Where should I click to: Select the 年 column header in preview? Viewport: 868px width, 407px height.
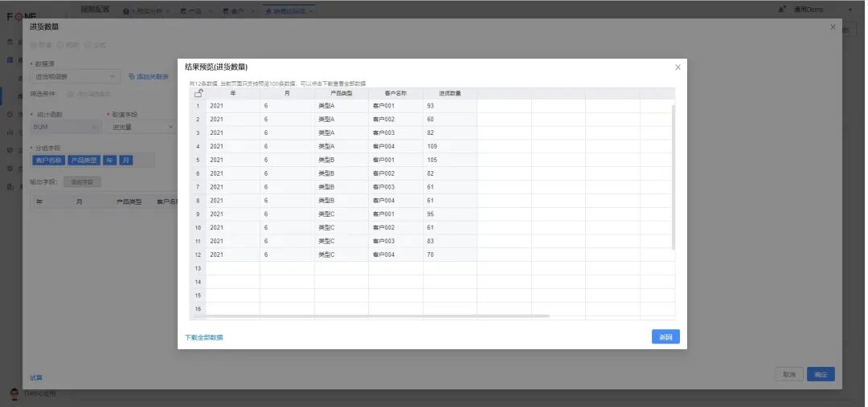tap(233, 93)
